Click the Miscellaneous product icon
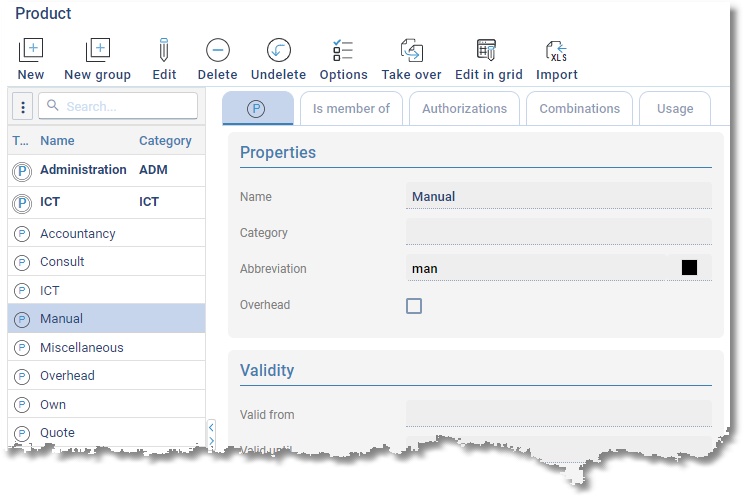 [x=22, y=348]
